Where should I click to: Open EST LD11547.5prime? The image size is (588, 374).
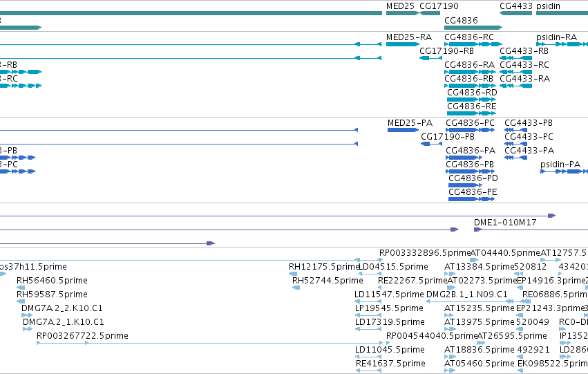pos(389,295)
